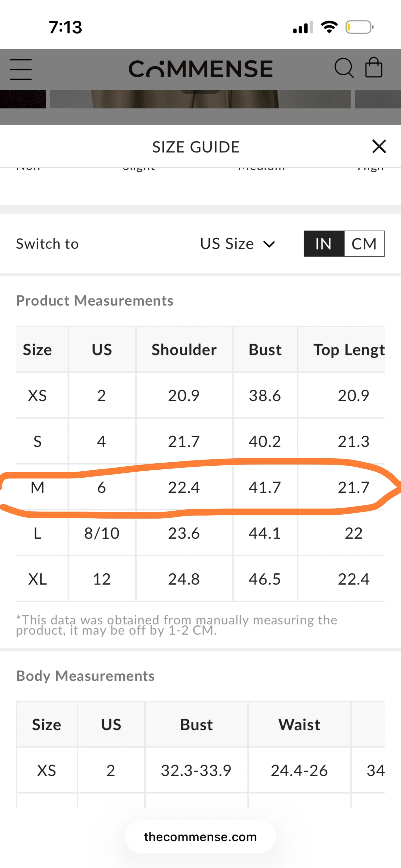
Task: Tap the Body Measurements Waist header
Action: tap(299, 725)
